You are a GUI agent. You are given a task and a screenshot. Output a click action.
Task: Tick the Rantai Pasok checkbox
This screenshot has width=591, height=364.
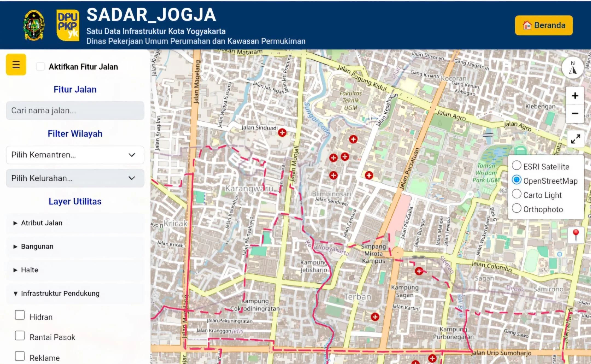20,335
